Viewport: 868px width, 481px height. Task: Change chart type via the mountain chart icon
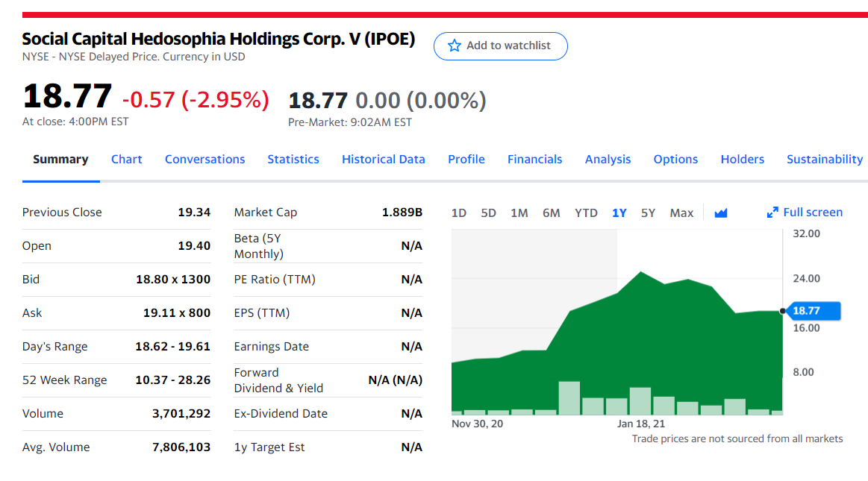720,213
